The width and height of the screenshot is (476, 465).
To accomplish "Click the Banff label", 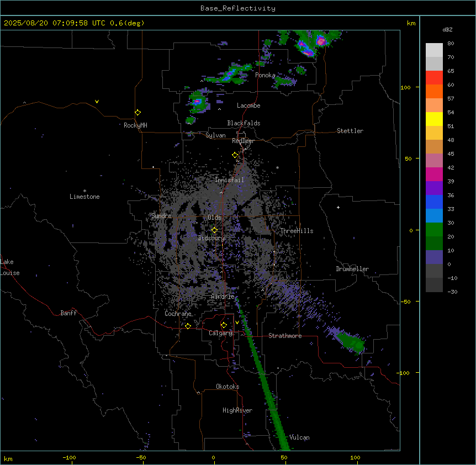I will 68,313.
